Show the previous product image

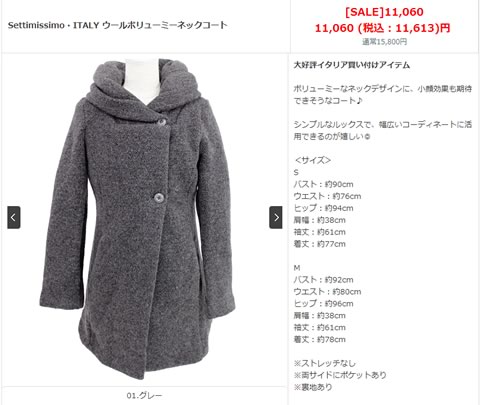tap(14, 217)
